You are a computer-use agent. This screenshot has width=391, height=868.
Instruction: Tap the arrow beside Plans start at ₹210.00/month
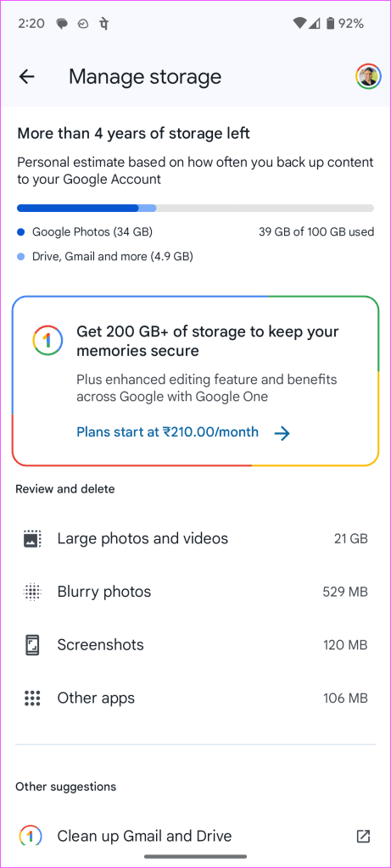pos(282,433)
